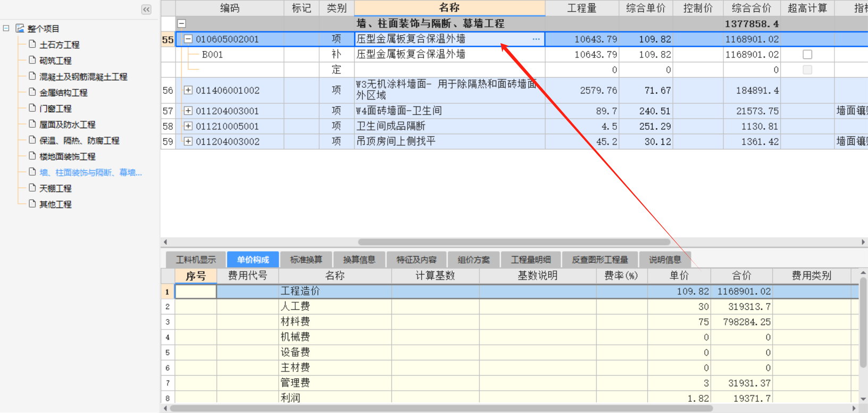Select 砌筑工程 in the project tree

(x=55, y=61)
